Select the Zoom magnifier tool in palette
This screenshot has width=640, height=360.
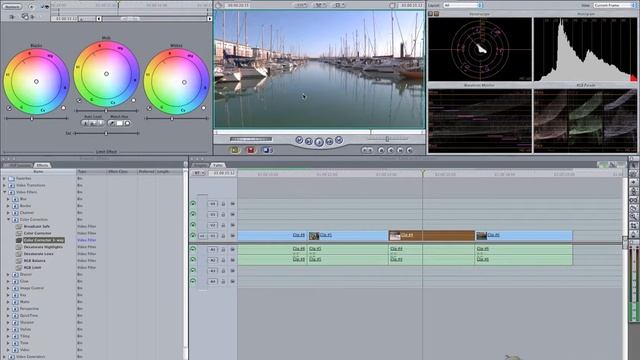coord(633,217)
